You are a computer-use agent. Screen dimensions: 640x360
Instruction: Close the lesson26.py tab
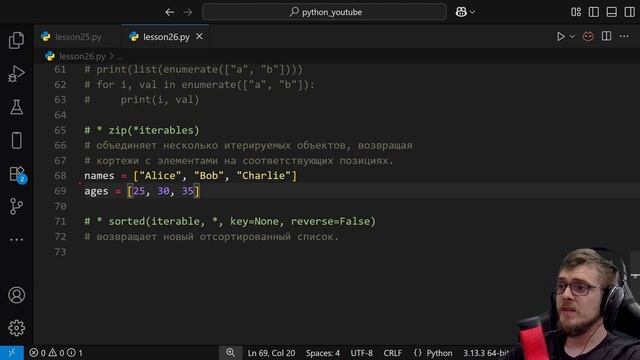[x=199, y=36]
